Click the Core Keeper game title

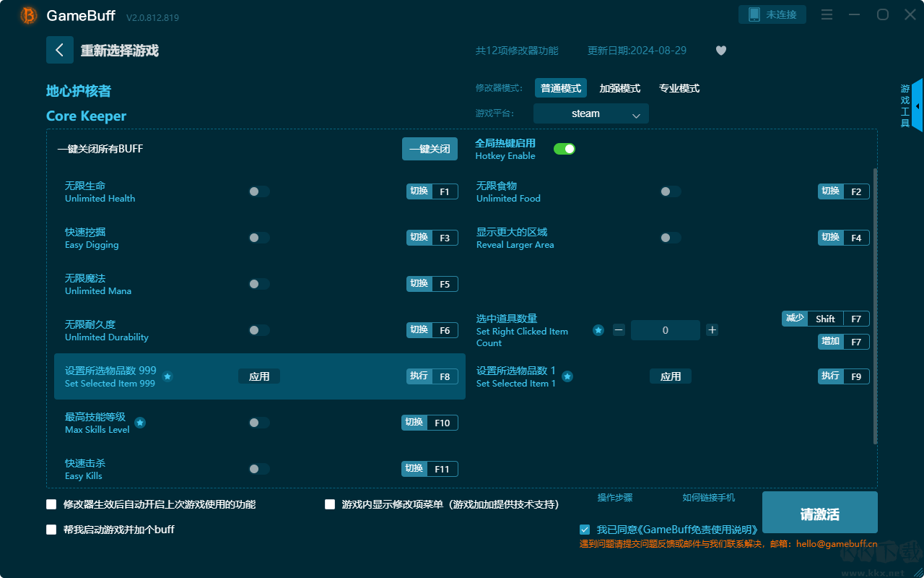86,116
